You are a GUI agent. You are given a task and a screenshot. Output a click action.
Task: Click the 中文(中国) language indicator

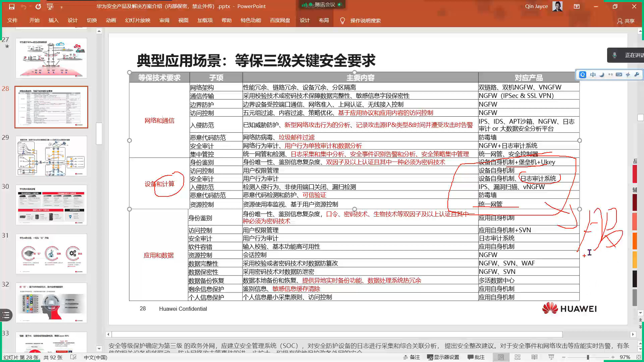click(x=96, y=357)
